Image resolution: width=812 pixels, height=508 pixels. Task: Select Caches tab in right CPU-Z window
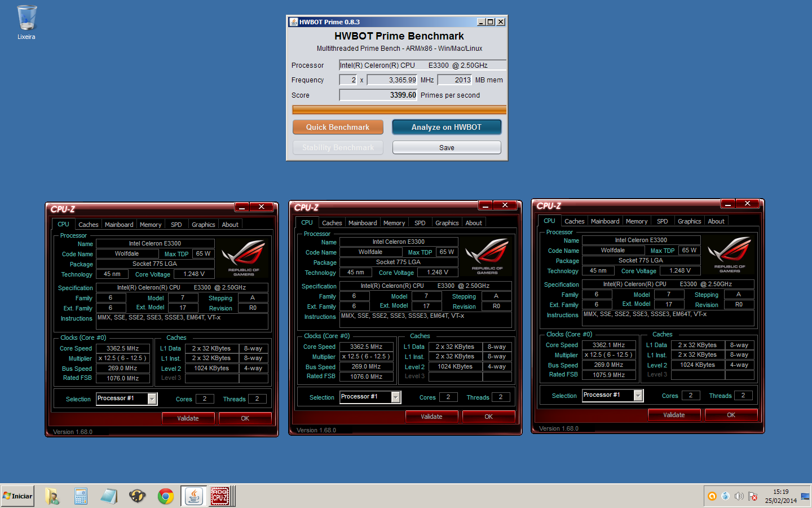[x=575, y=221]
